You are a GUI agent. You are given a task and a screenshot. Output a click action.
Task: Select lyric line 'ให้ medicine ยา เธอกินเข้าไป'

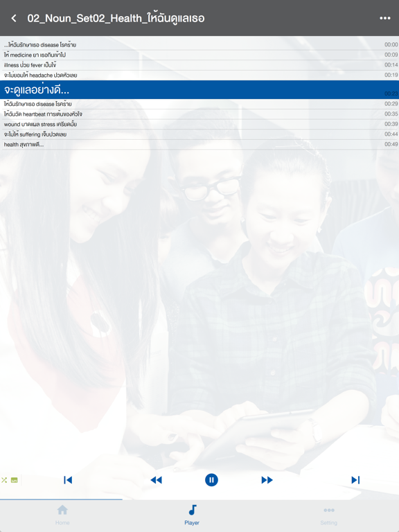click(199, 55)
